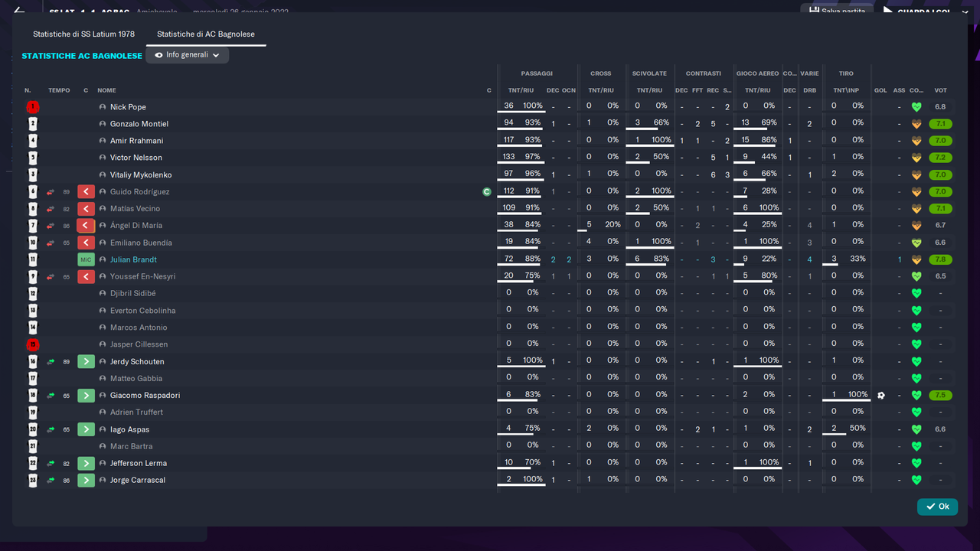The image size is (980, 551).
Task: Open Nick Pope's player profile
Action: click(x=128, y=107)
